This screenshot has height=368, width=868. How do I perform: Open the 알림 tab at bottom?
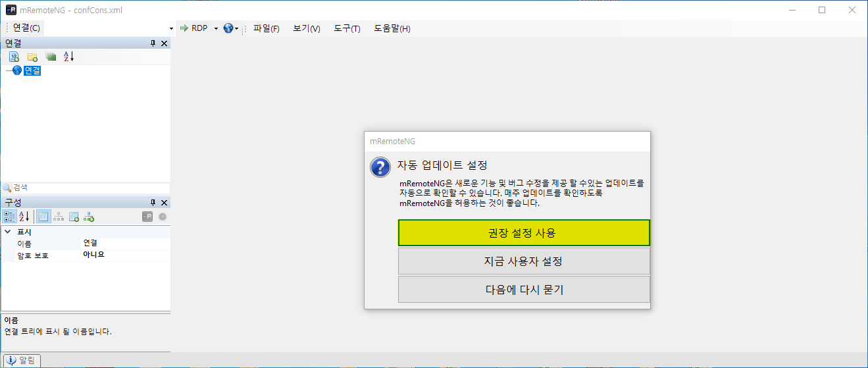[x=22, y=360]
